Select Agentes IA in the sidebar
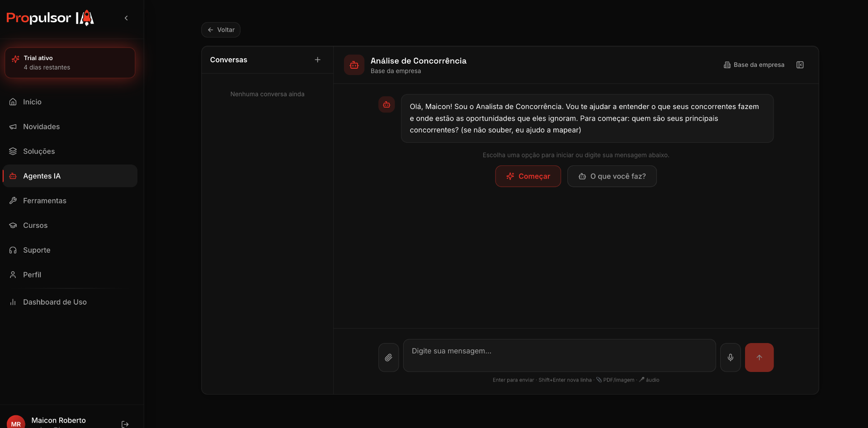This screenshot has width=868, height=428. coord(70,176)
